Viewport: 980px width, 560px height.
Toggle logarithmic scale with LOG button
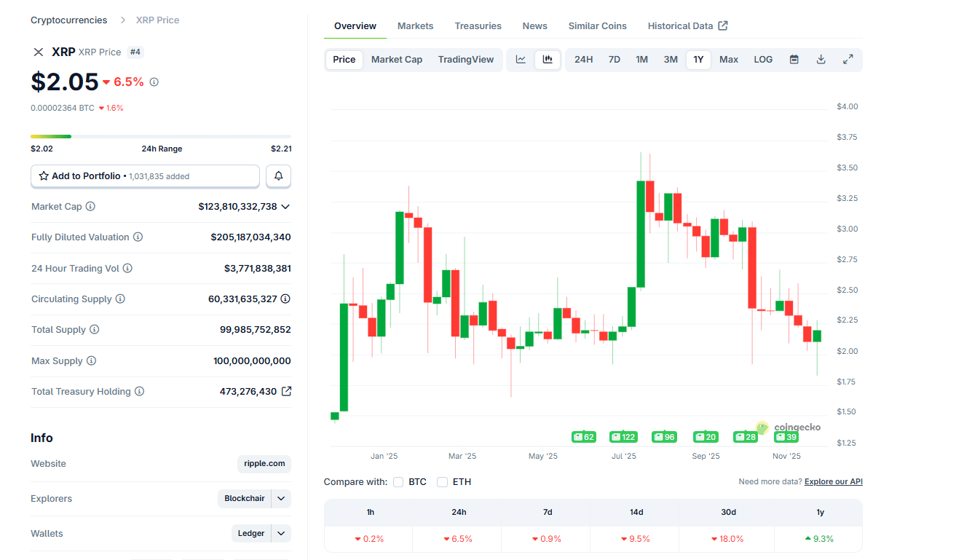[x=762, y=59]
